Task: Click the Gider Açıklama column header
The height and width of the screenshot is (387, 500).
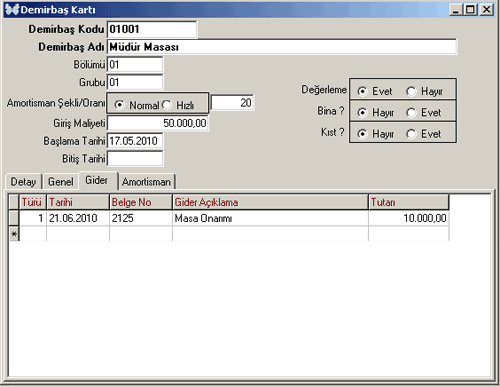Action: (271, 202)
